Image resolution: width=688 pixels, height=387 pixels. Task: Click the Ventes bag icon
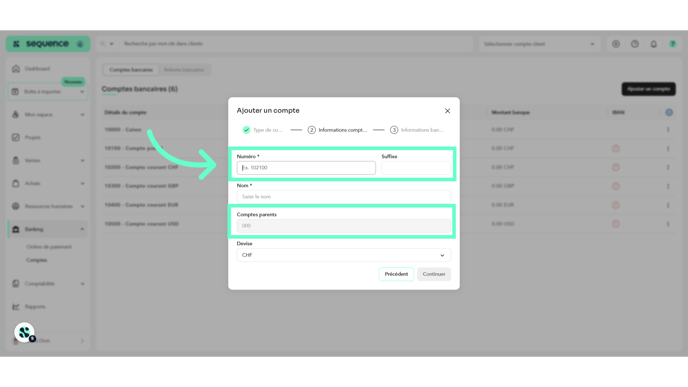15,160
